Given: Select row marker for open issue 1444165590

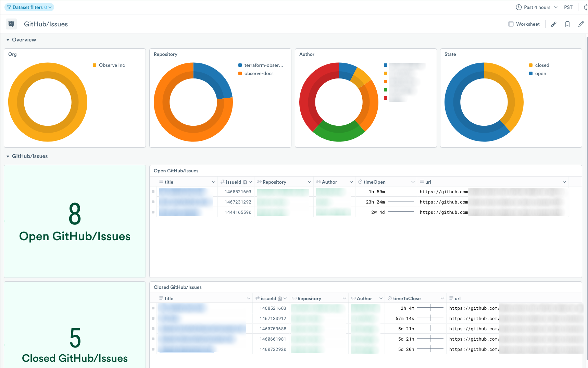Looking at the screenshot, I should [153, 212].
